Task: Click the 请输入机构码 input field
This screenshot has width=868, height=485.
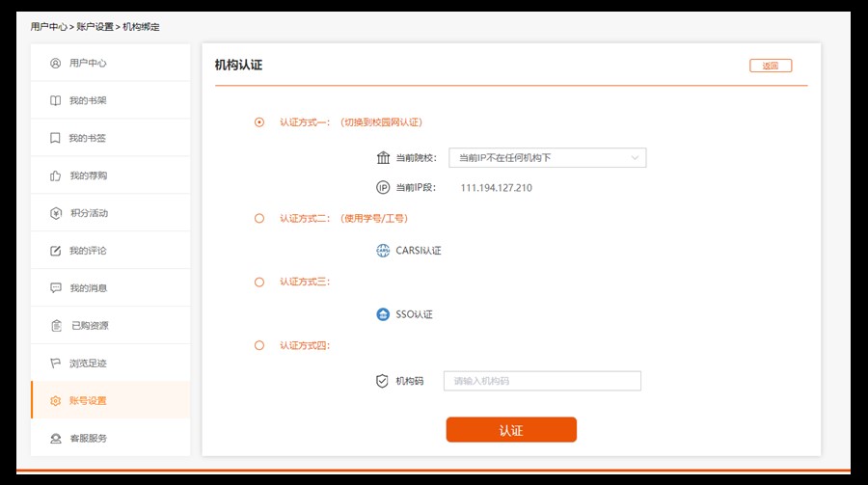Action: pyautogui.click(x=542, y=381)
